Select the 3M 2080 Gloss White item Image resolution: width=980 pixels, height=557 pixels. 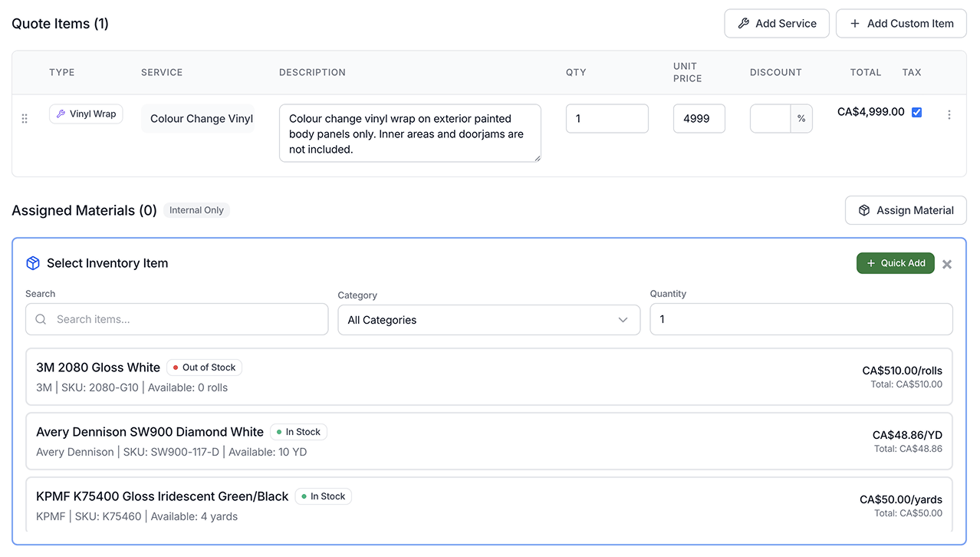(x=489, y=377)
